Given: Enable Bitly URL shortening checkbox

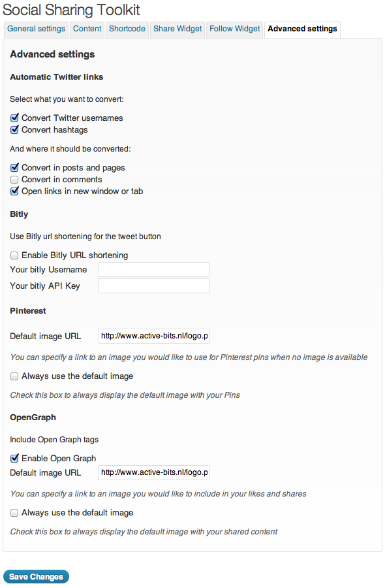Looking at the screenshot, I should pyautogui.click(x=14, y=255).
